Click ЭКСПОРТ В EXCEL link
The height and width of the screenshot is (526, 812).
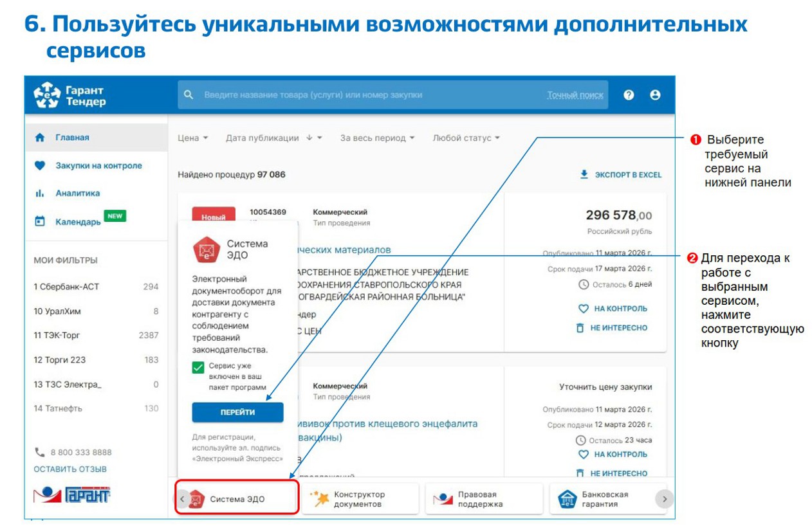click(620, 175)
